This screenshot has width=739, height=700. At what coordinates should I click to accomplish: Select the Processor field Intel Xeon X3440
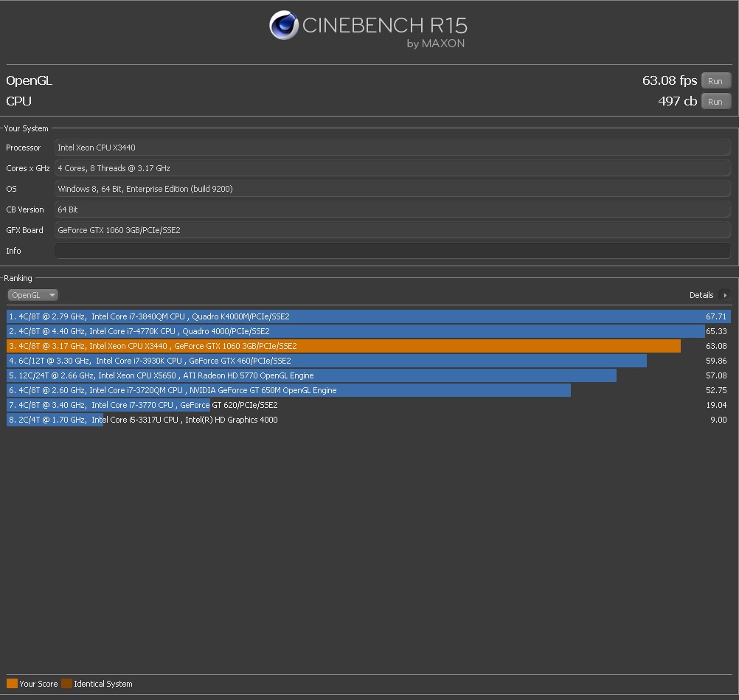click(392, 148)
